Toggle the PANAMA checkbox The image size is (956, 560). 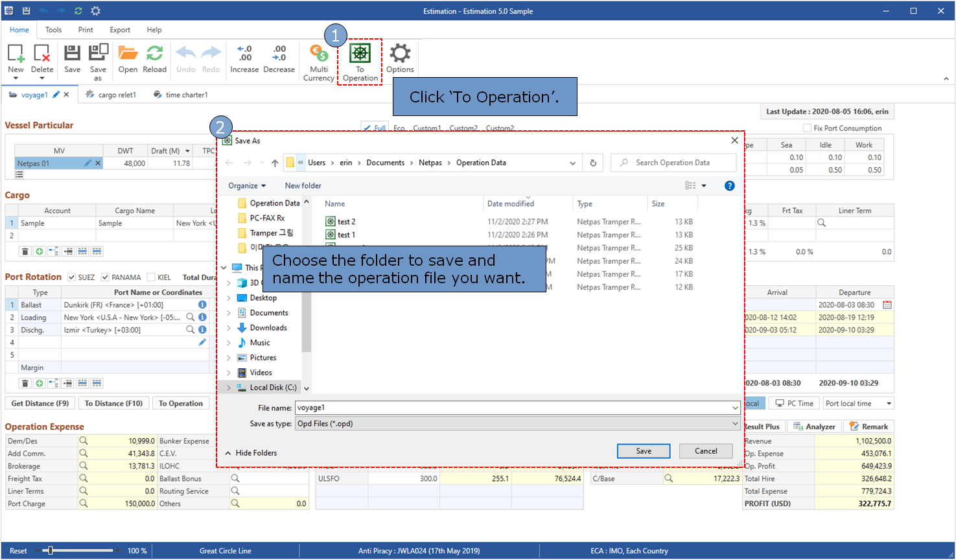pyautogui.click(x=105, y=277)
